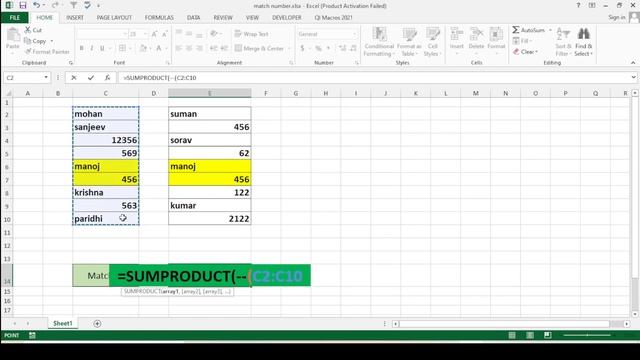Image resolution: width=640 pixels, height=360 pixels.
Task: Click the Copy command
Action: click(36, 41)
